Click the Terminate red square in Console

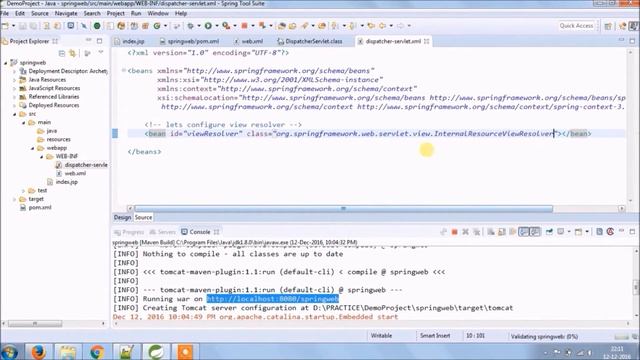point(454,232)
